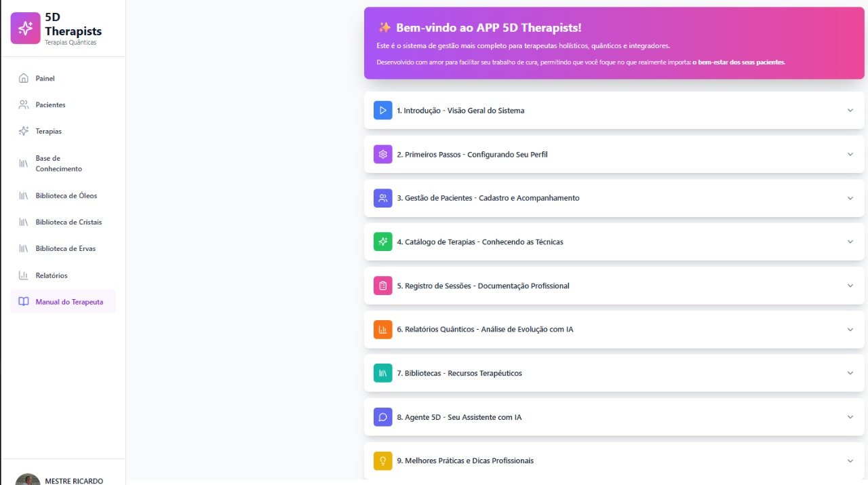
Task: Click the chat bubble icon for Agente 5D
Action: (383, 417)
